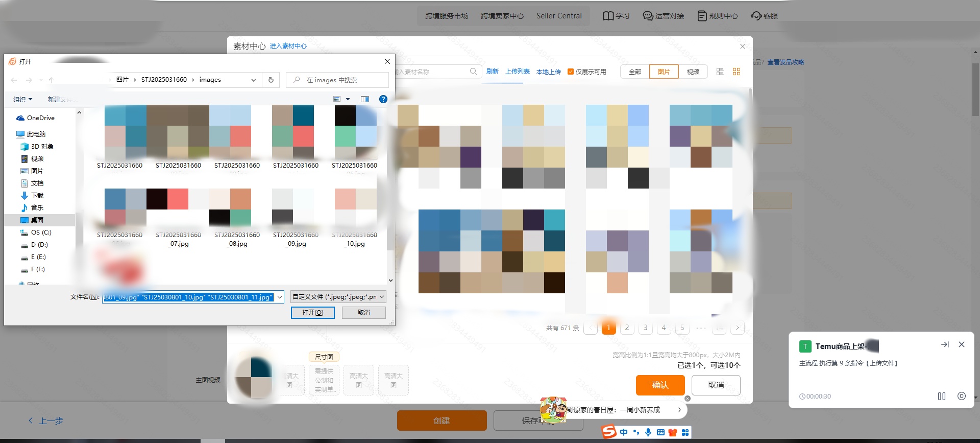Open 规则中心 in top bar
This screenshot has height=443, width=980.
click(x=718, y=16)
